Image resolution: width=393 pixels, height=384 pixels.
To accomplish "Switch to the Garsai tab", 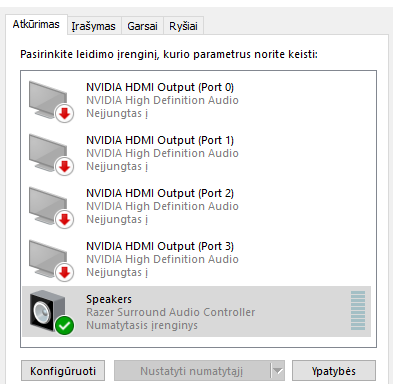I will pos(142,26).
